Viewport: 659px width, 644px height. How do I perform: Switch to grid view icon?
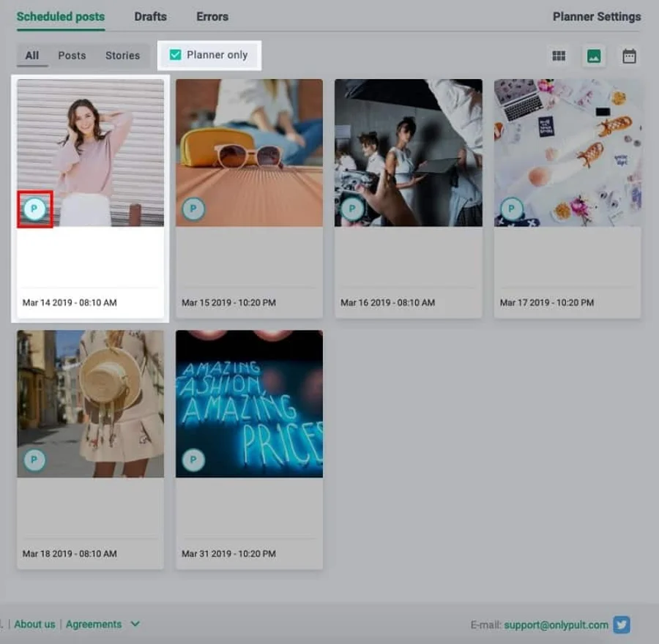[559, 56]
